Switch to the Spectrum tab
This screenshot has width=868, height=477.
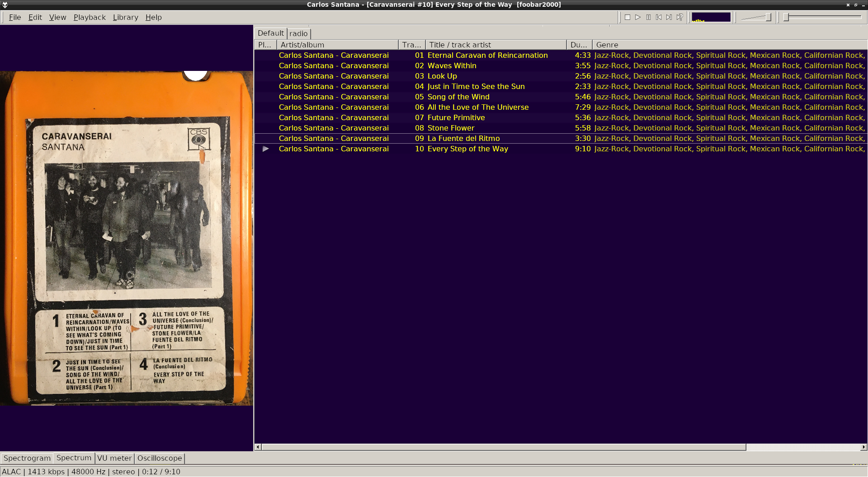click(x=74, y=458)
